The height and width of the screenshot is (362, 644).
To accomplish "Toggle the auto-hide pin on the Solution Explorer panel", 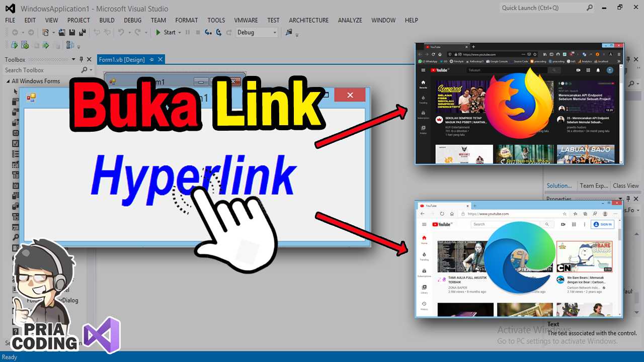I will (627, 59).
